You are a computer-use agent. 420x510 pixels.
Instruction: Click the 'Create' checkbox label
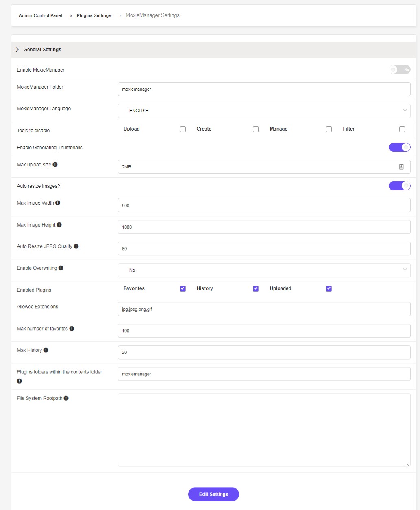pyautogui.click(x=204, y=129)
